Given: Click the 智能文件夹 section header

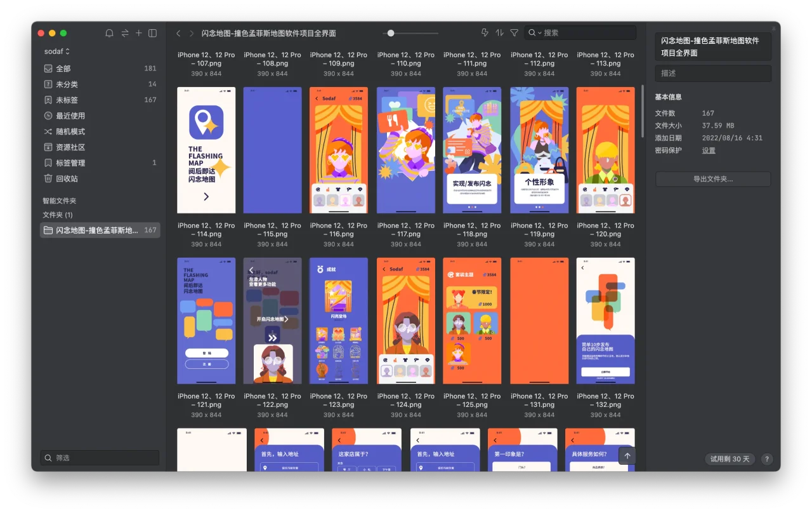Looking at the screenshot, I should point(59,201).
